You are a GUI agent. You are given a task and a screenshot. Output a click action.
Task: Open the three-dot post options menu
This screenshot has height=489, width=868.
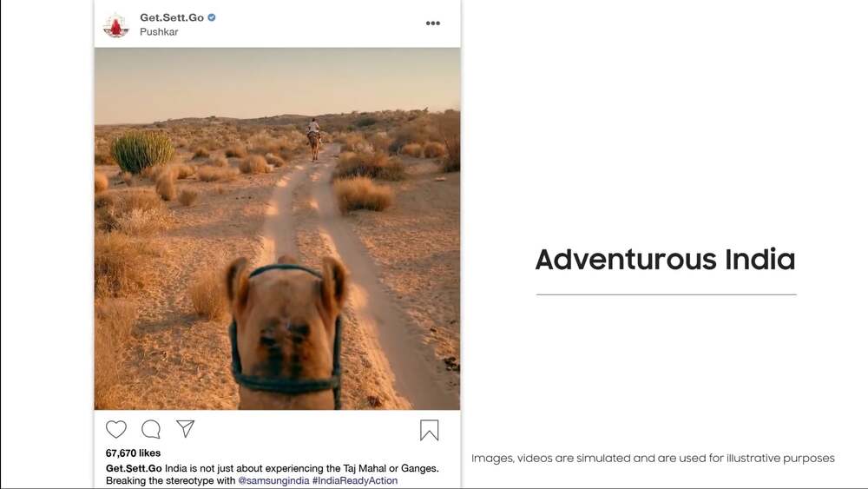[433, 23]
